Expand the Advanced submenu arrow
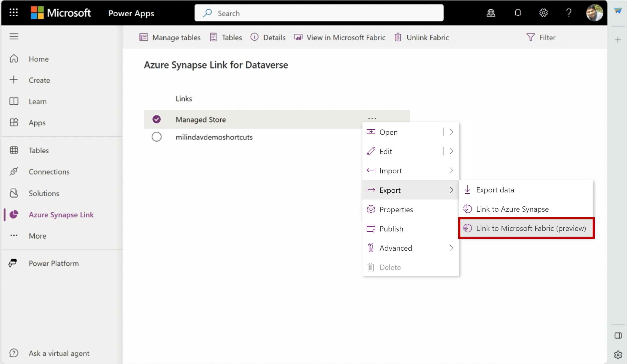627x364 pixels. (451, 248)
